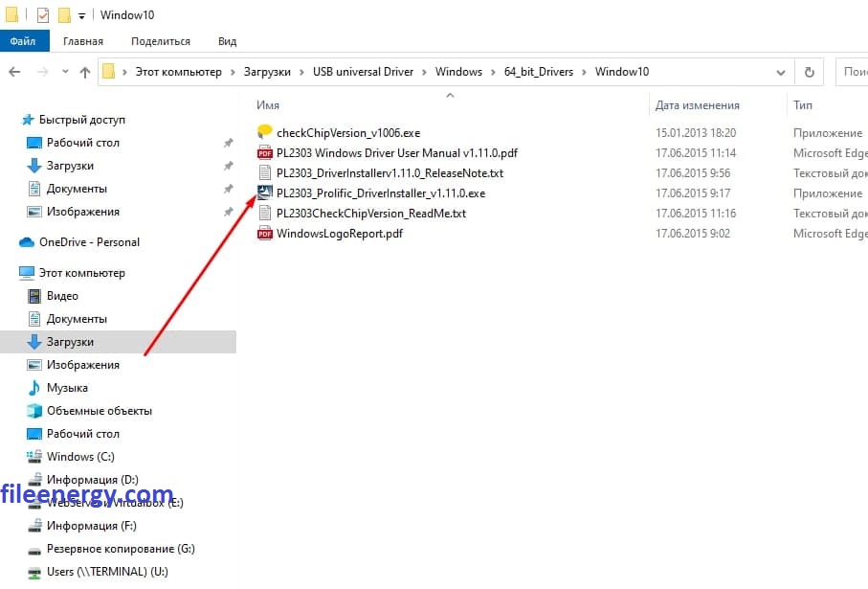
Task: Select Этот компьютер in navigation pane
Action: tap(82, 273)
